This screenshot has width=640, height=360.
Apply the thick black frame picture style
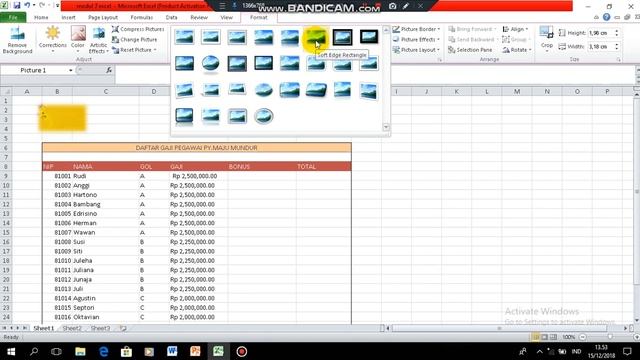pyautogui.click(x=369, y=37)
